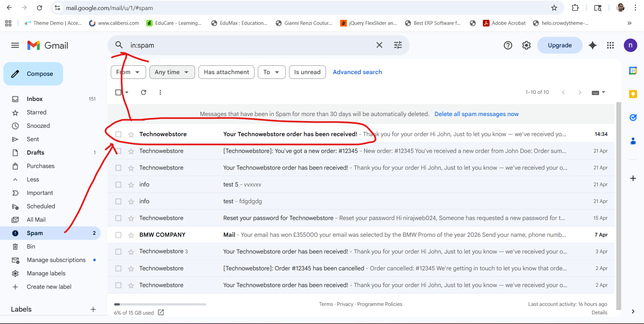Collapse sidebar labels with Less
This screenshot has height=324, width=644.
pos(33,179)
